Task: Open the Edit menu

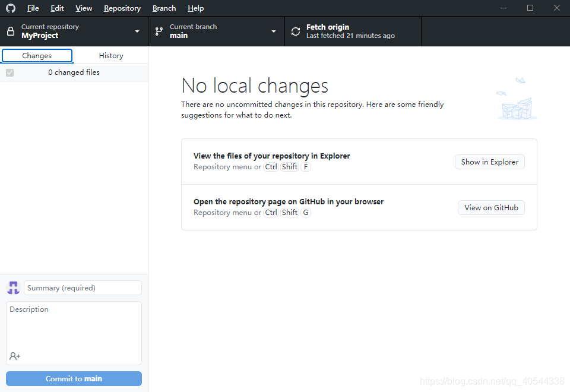Action: click(x=57, y=8)
